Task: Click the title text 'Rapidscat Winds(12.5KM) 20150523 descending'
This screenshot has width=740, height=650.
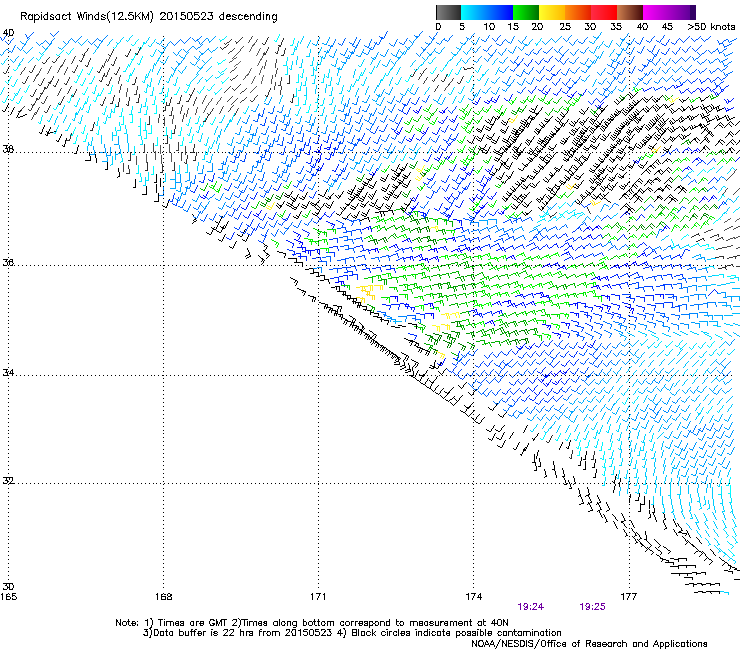Action: (x=149, y=17)
